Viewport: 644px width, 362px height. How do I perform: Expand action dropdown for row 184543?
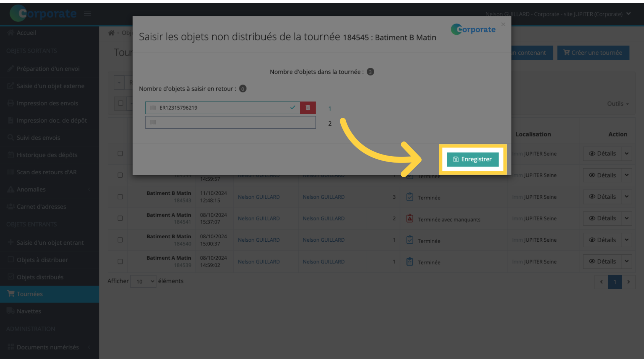point(627,197)
